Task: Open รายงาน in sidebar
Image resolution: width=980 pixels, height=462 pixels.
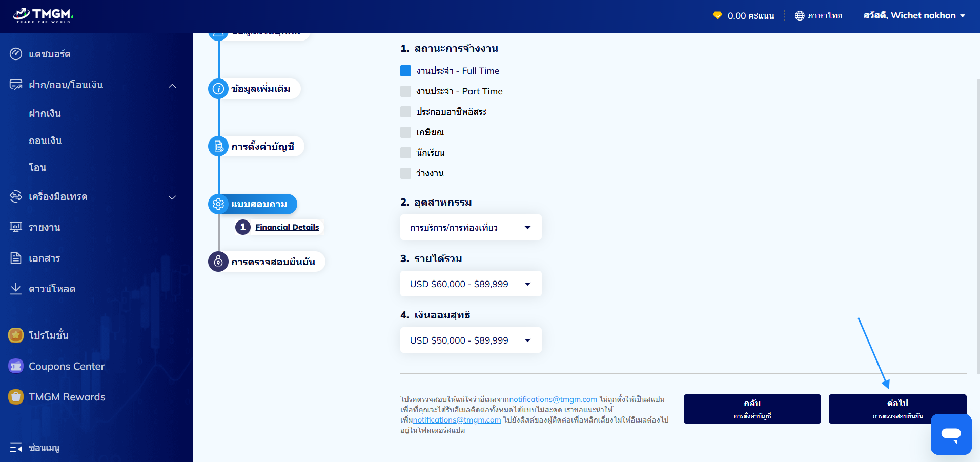Action: (45, 227)
